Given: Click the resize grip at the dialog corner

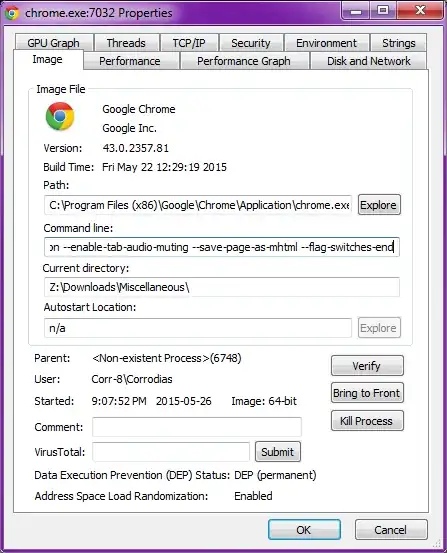Looking at the screenshot, I should pyautogui.click(x=438, y=543).
